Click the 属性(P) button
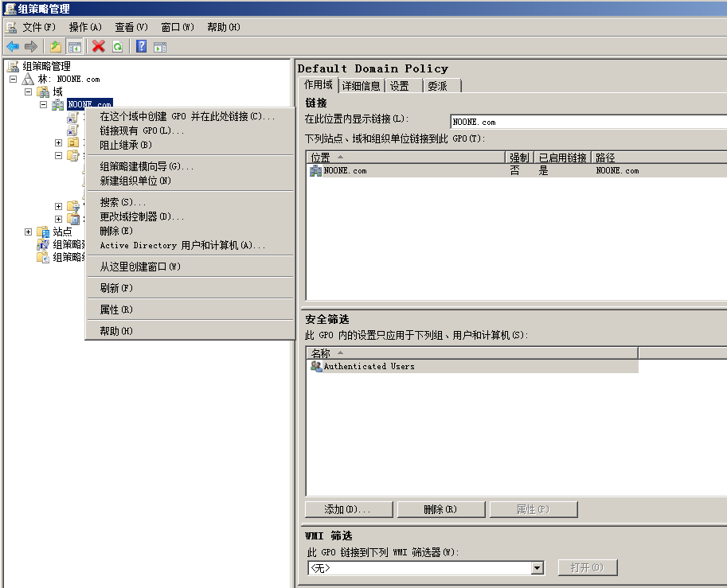This screenshot has width=727, height=588. tap(534, 509)
